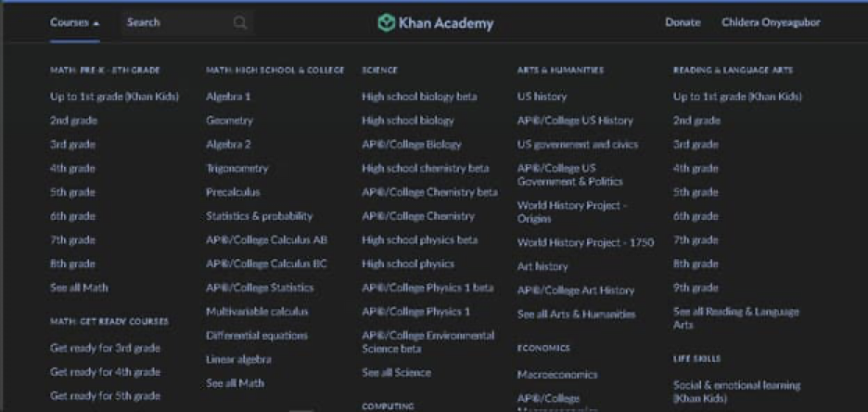Viewport: 868px width, 412px height.
Task: Open the Trigonometry course
Action: click(236, 168)
